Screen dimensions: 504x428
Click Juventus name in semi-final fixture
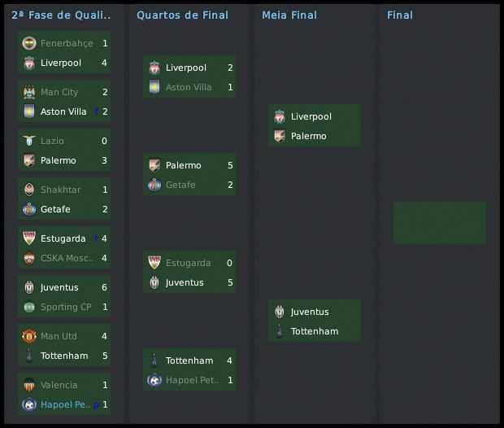click(310, 312)
